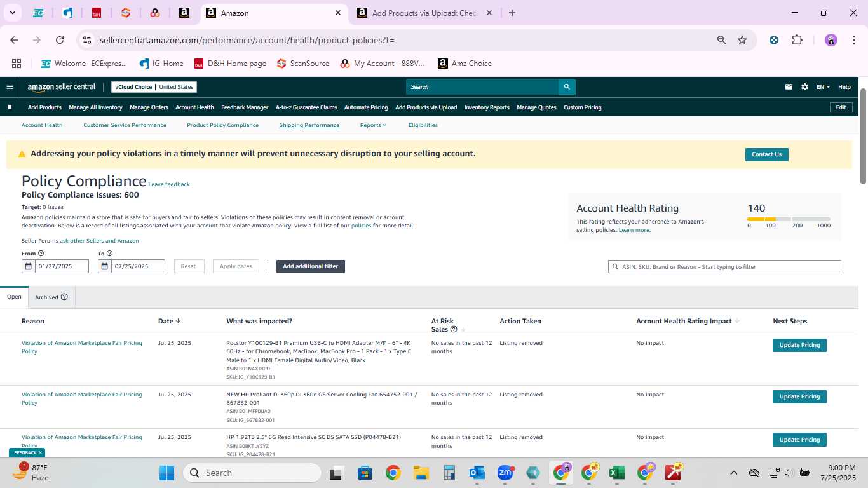Open the EN language dropdown
Viewport: 868px width, 488px height.
coord(823,87)
